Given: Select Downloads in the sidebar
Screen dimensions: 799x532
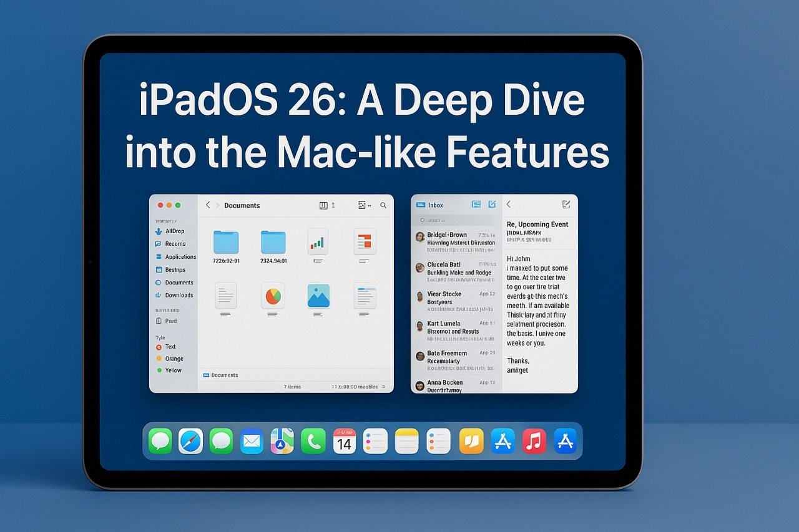Looking at the screenshot, I should pos(174,296).
